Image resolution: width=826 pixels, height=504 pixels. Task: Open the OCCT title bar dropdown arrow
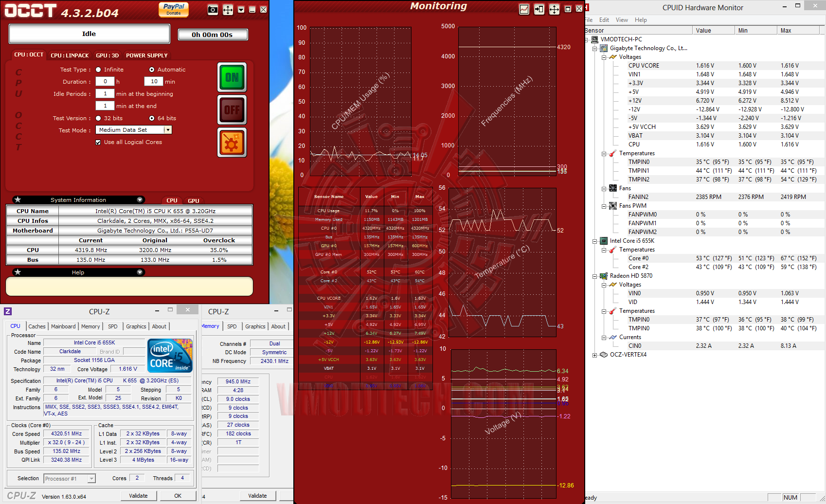[241, 10]
